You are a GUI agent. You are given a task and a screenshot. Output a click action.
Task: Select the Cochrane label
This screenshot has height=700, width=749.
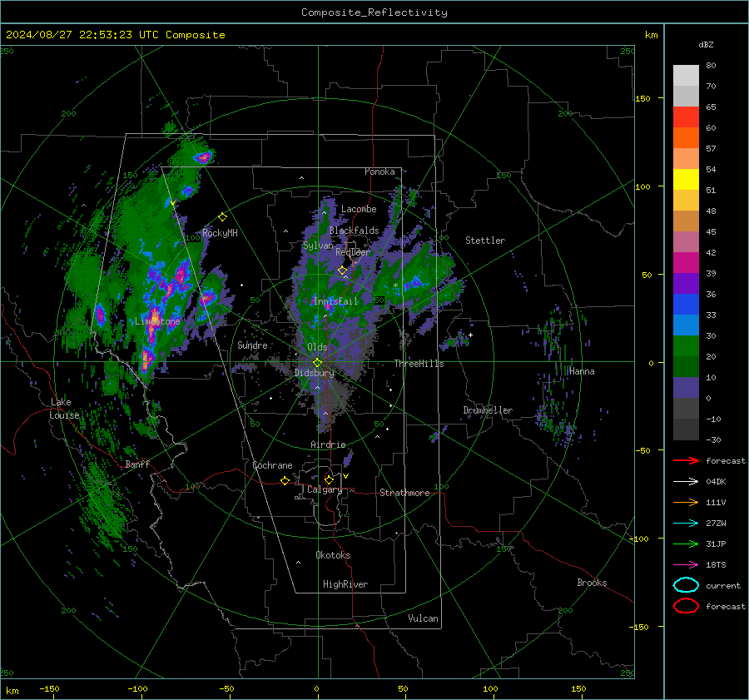point(272,465)
